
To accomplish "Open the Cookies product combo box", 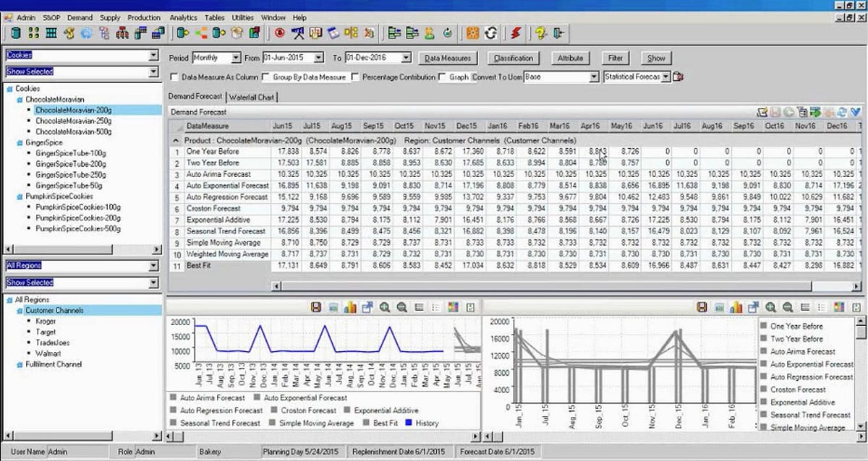I will point(153,55).
